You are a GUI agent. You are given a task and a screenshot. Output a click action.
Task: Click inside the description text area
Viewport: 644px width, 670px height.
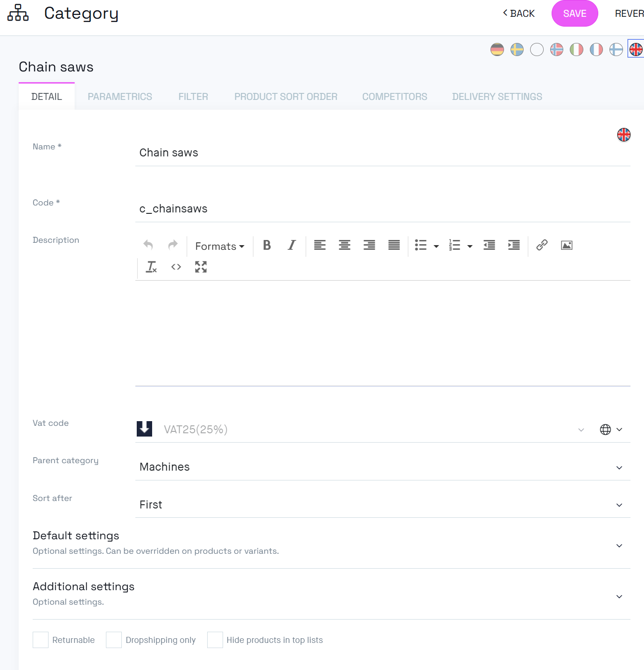383,333
